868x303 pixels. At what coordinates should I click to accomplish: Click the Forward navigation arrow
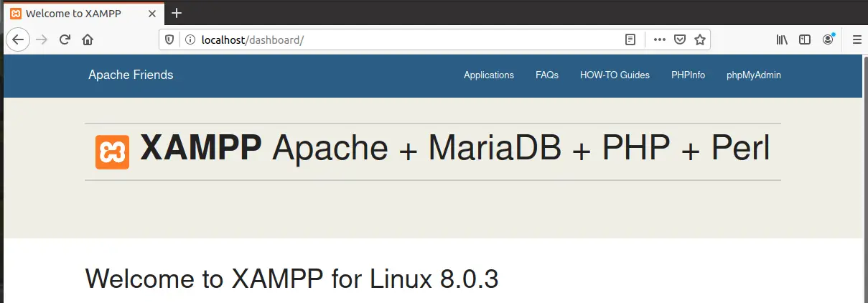tap(42, 39)
